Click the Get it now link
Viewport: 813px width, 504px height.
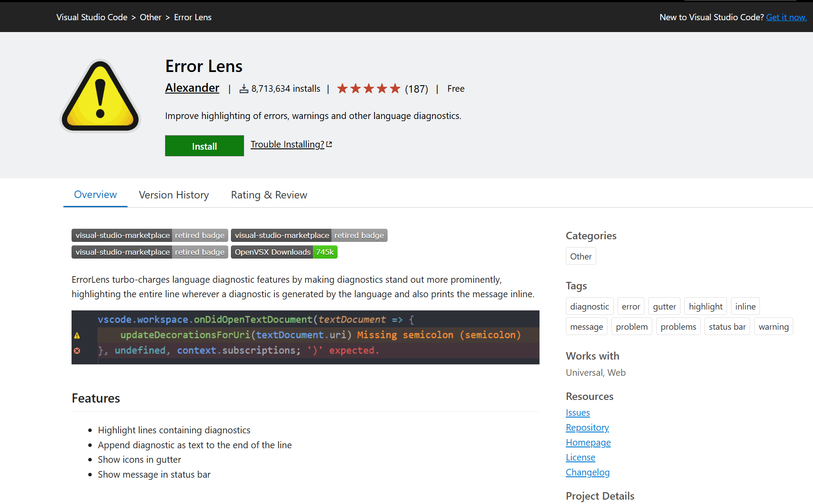[x=786, y=17]
